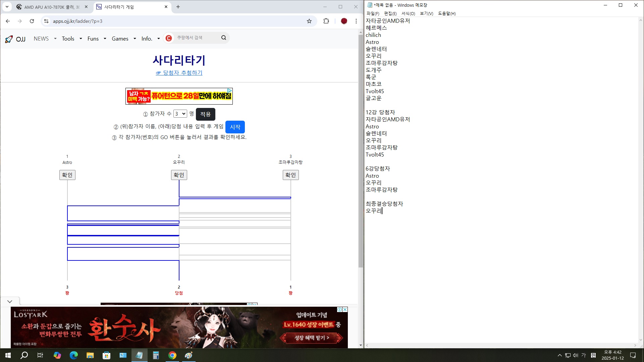Switch to Chrome on taskbar
The image size is (644, 362).
click(172, 355)
